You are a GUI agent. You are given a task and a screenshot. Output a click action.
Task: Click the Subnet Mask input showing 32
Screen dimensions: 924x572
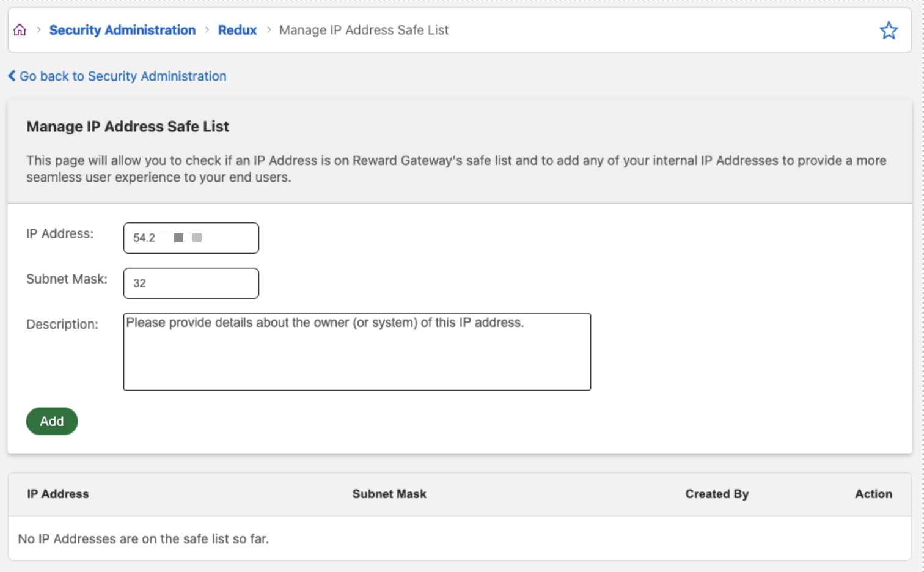coord(191,283)
